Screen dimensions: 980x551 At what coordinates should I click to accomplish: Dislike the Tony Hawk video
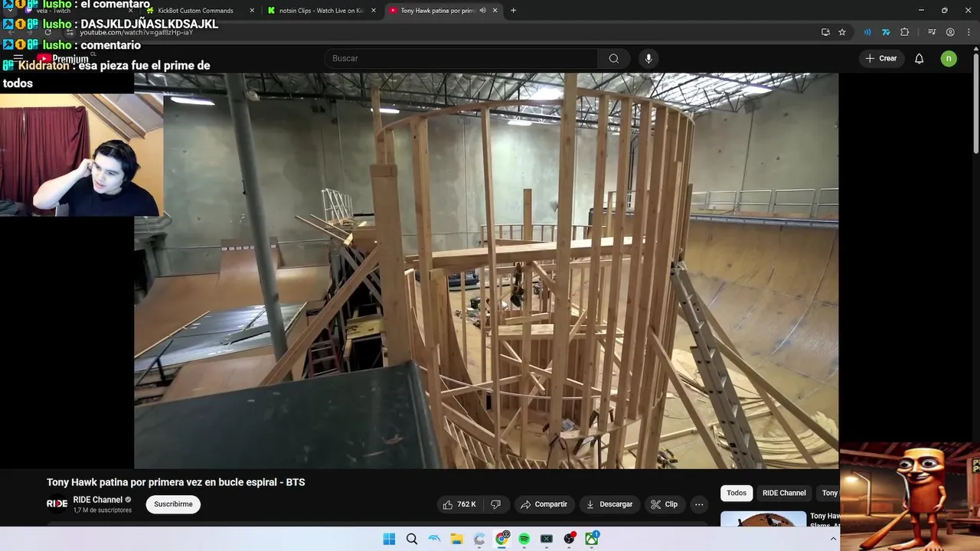(495, 504)
